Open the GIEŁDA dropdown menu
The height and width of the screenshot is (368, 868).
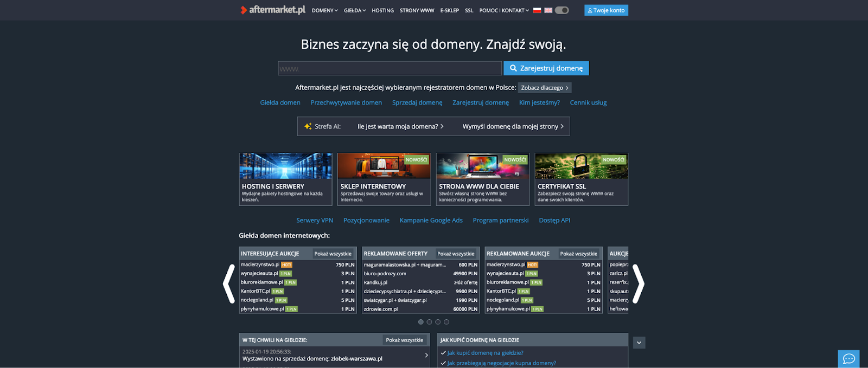(x=355, y=10)
